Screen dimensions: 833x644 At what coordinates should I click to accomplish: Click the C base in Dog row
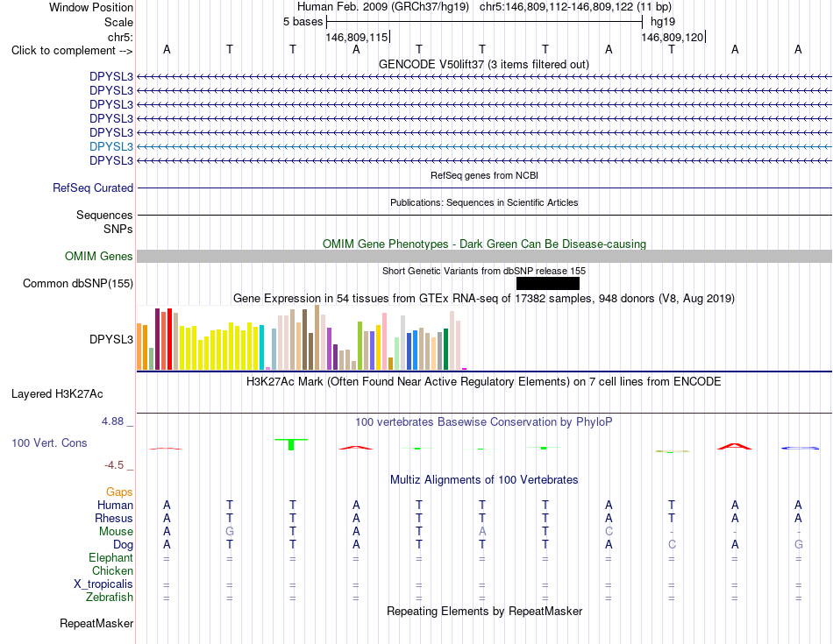click(672, 545)
